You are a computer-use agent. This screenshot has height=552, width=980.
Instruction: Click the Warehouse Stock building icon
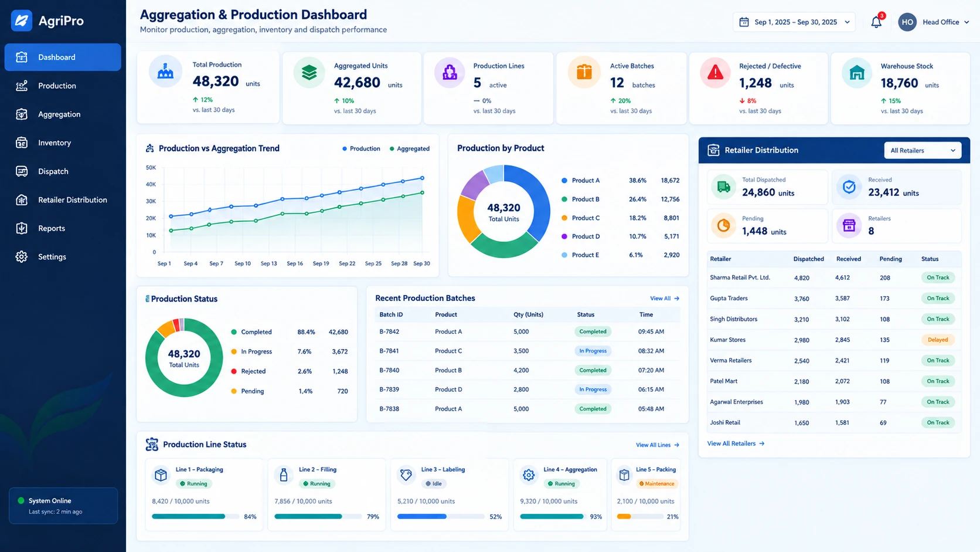point(857,72)
